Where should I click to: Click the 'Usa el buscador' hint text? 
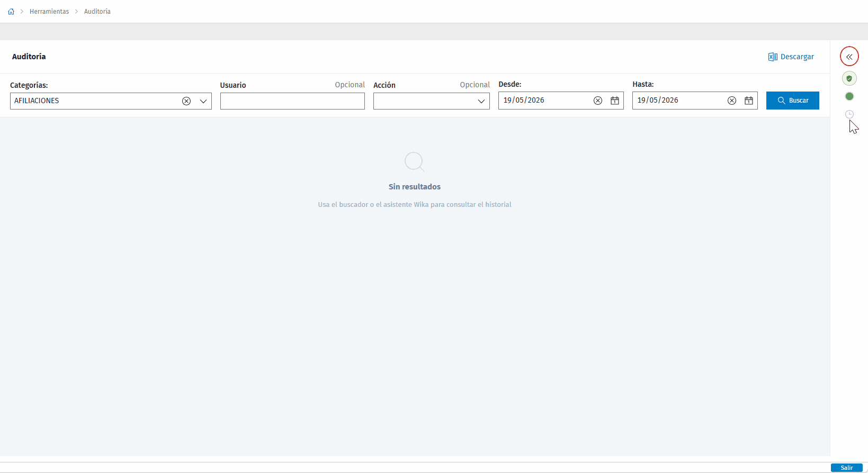coord(415,205)
